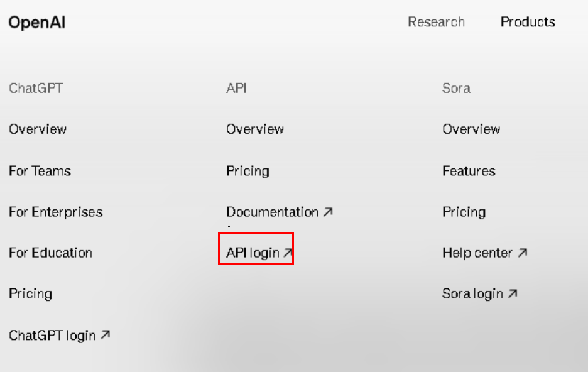Click the arrow icon beside Documentation
This screenshot has width=588, height=372.
pos(327,212)
